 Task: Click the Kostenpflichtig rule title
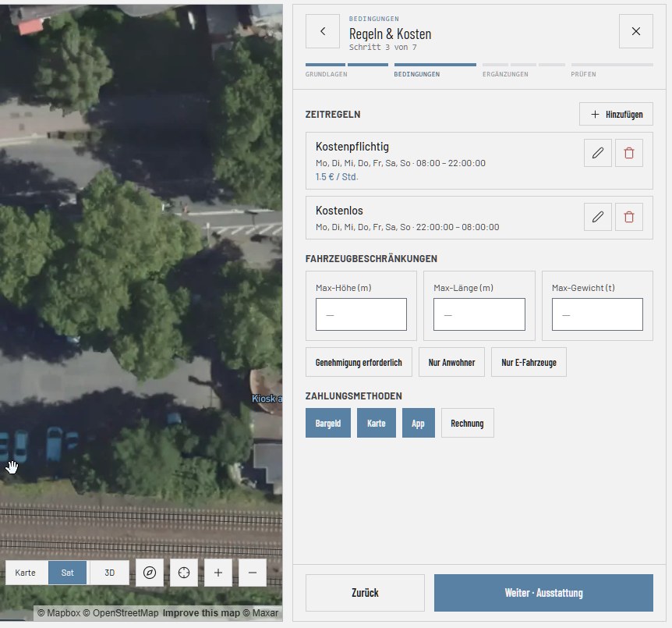[x=352, y=147]
